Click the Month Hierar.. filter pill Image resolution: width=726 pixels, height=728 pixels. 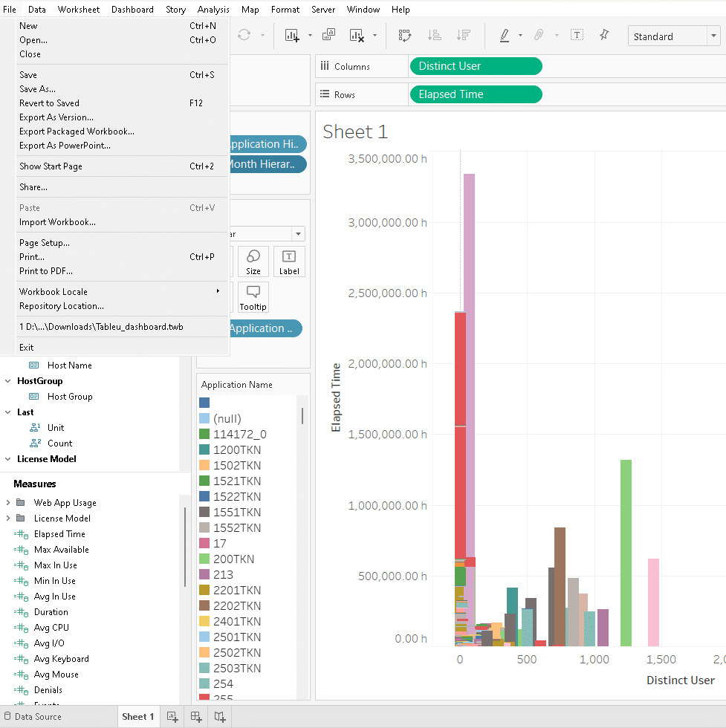(x=268, y=164)
